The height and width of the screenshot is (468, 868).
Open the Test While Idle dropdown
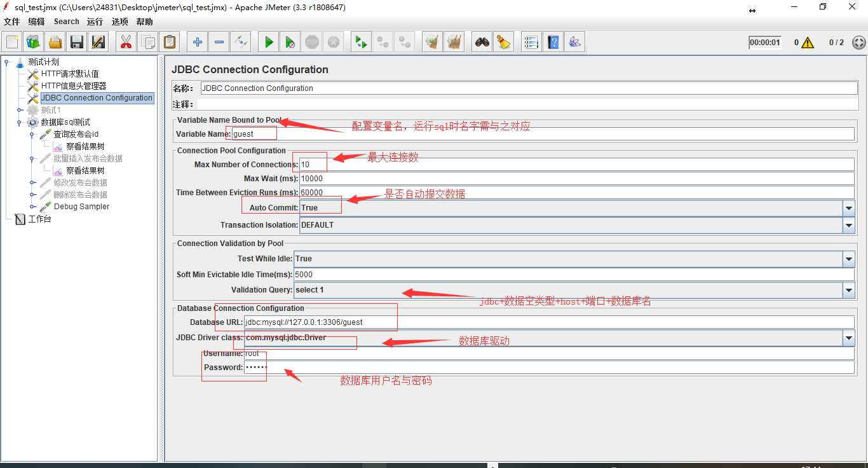coord(849,259)
